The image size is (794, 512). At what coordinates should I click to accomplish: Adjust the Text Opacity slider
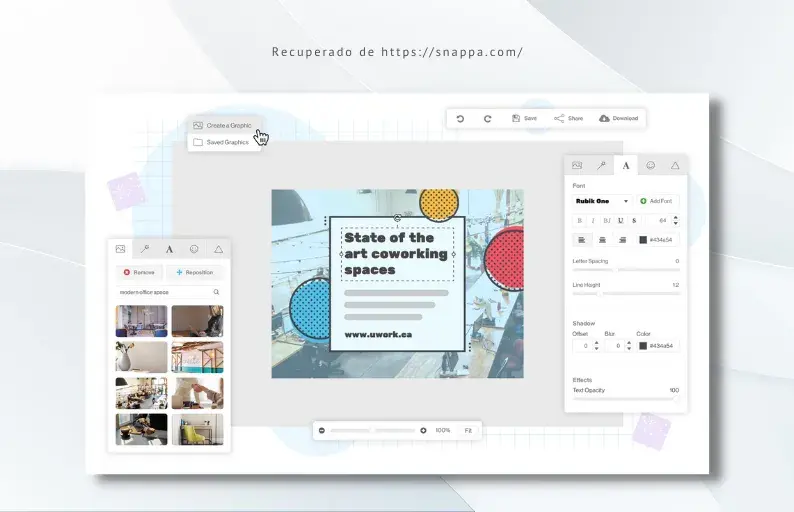(626, 399)
